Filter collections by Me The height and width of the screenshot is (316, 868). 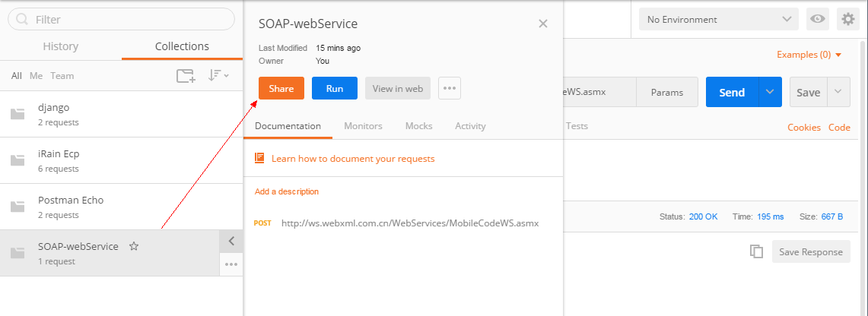(36, 76)
